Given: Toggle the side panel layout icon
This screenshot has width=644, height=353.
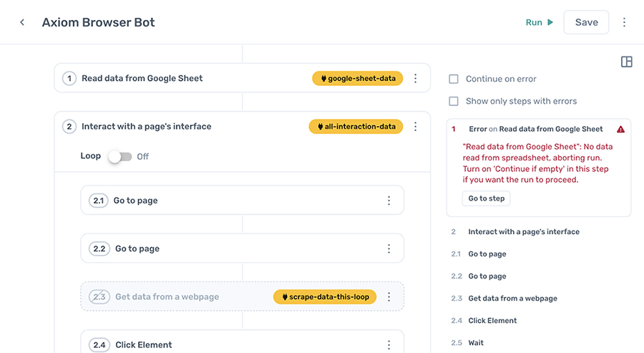Looking at the screenshot, I should coord(626,62).
